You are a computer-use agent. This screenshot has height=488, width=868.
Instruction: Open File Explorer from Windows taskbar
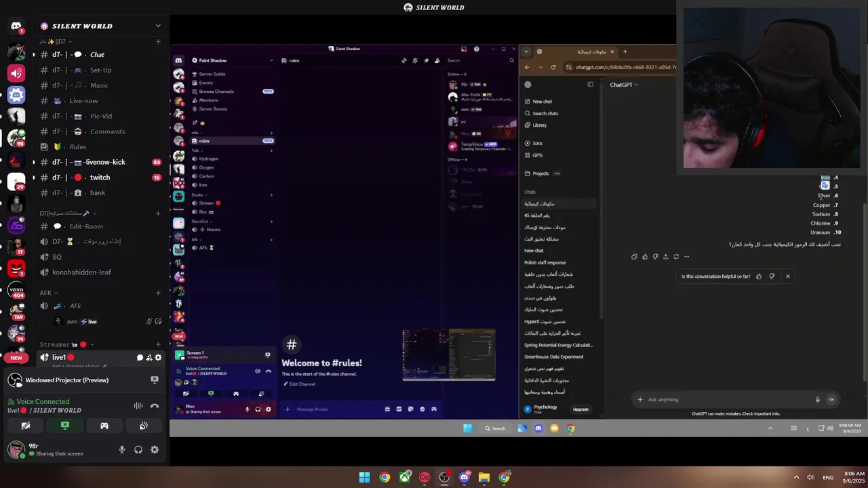click(x=484, y=477)
